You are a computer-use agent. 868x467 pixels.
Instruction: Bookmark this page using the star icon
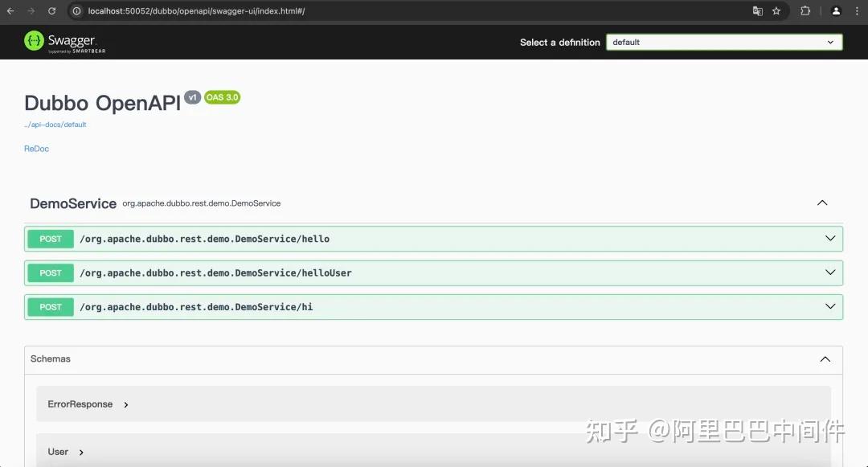[x=776, y=11]
